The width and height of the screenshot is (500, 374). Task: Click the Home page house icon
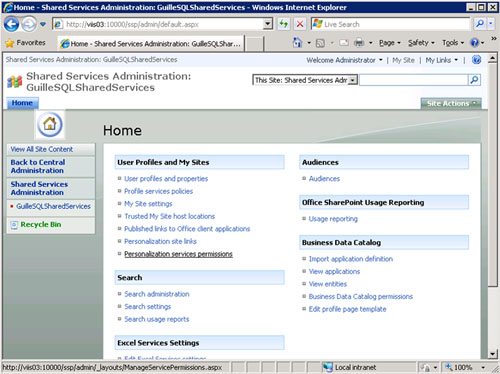(50, 125)
